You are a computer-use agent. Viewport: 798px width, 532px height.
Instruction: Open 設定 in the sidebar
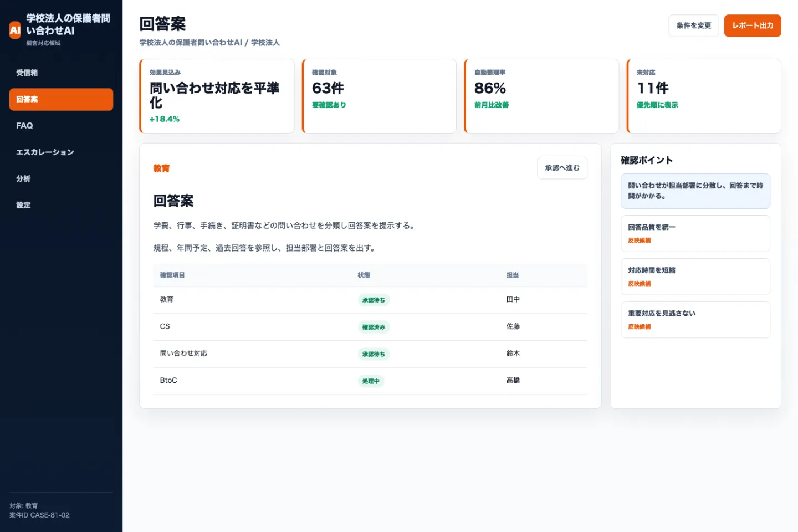click(61, 205)
